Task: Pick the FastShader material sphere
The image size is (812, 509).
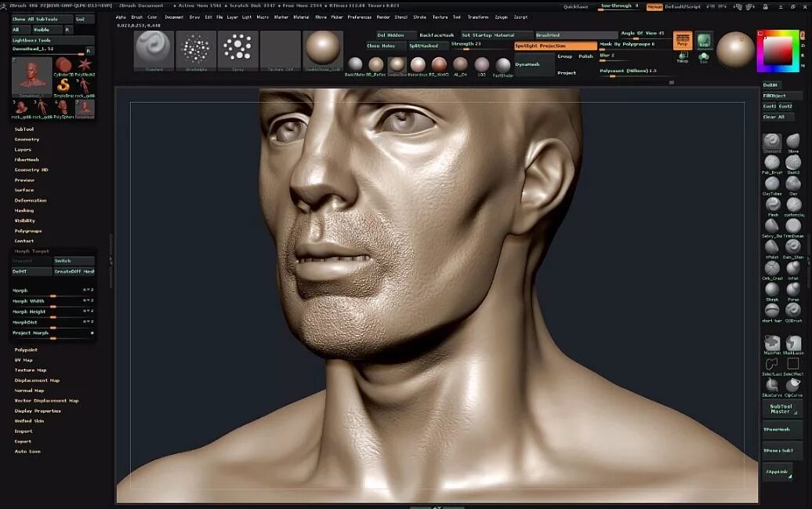Action: 503,65
